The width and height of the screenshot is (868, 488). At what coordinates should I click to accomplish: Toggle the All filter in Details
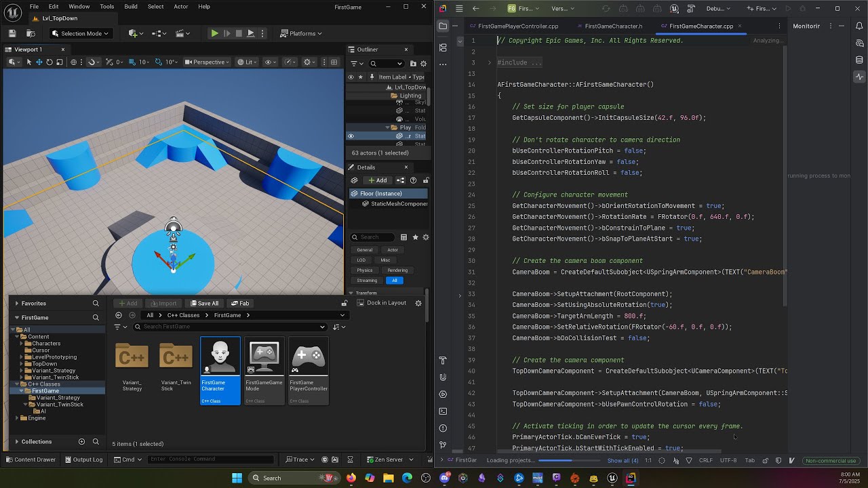395,281
